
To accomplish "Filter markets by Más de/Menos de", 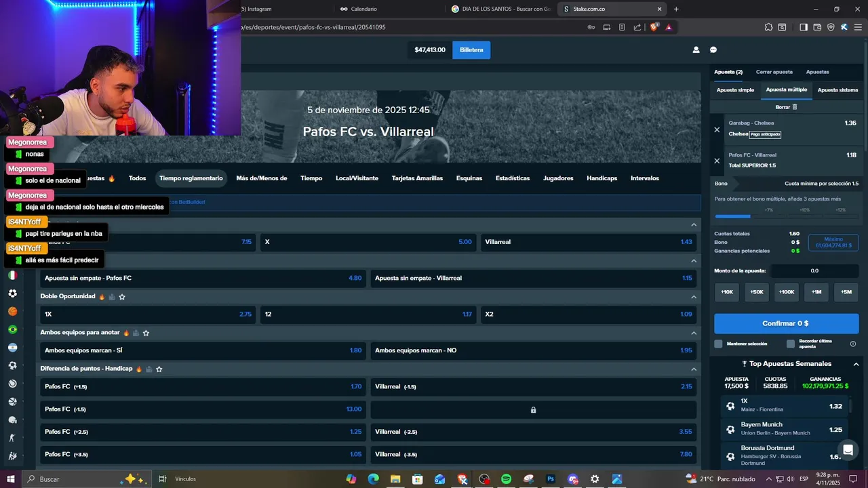I will point(262,178).
